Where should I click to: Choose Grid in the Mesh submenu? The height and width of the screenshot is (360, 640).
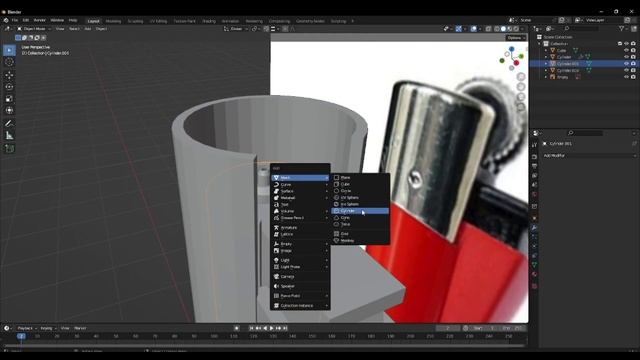(360, 234)
